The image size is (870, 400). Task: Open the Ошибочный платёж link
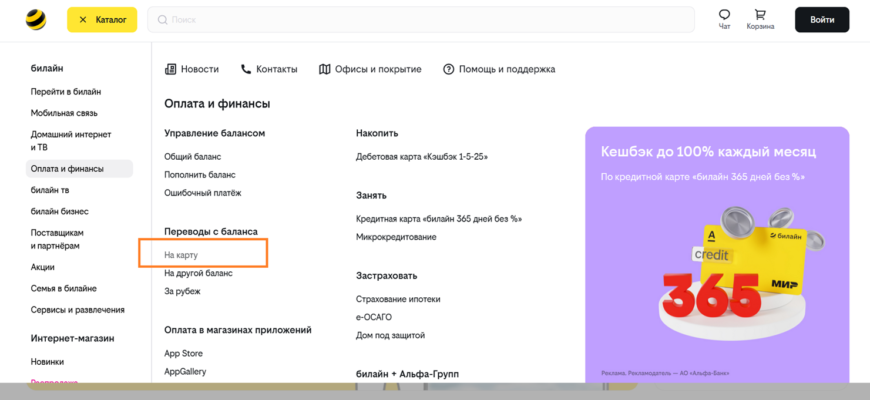[x=203, y=193]
